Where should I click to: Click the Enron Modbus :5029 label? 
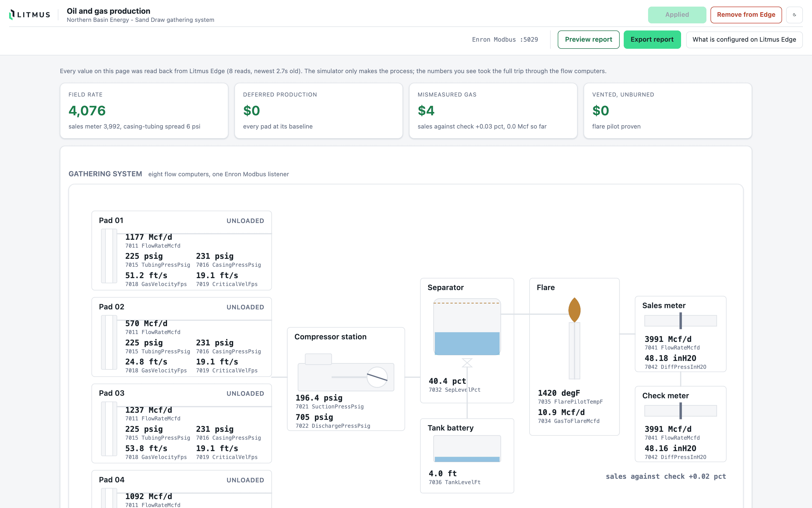point(505,40)
